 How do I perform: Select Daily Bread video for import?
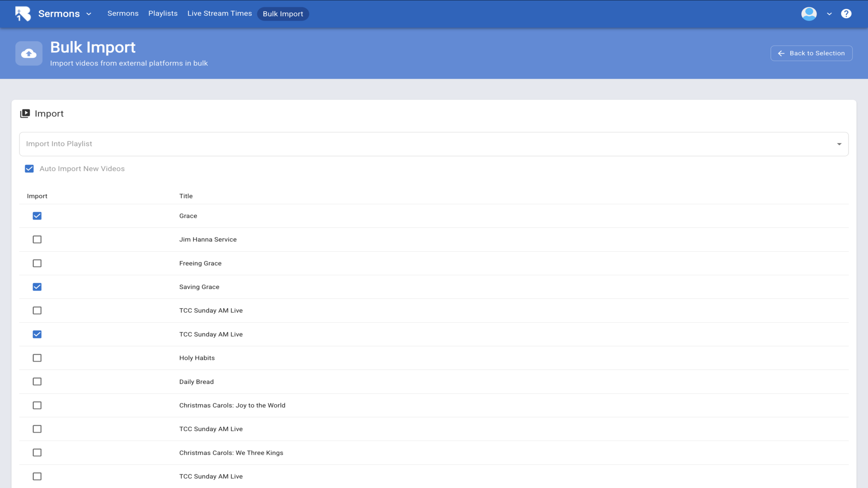[x=37, y=382]
